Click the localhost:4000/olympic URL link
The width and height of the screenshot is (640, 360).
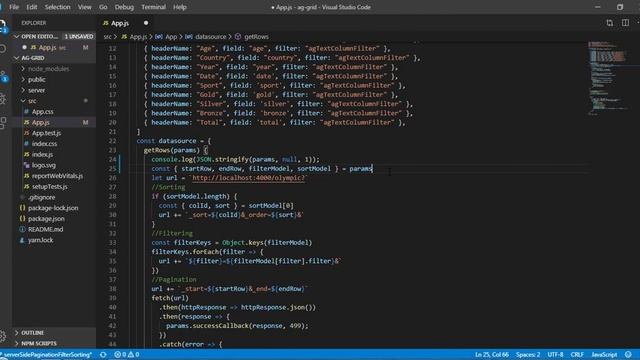pyautogui.click(x=248, y=178)
